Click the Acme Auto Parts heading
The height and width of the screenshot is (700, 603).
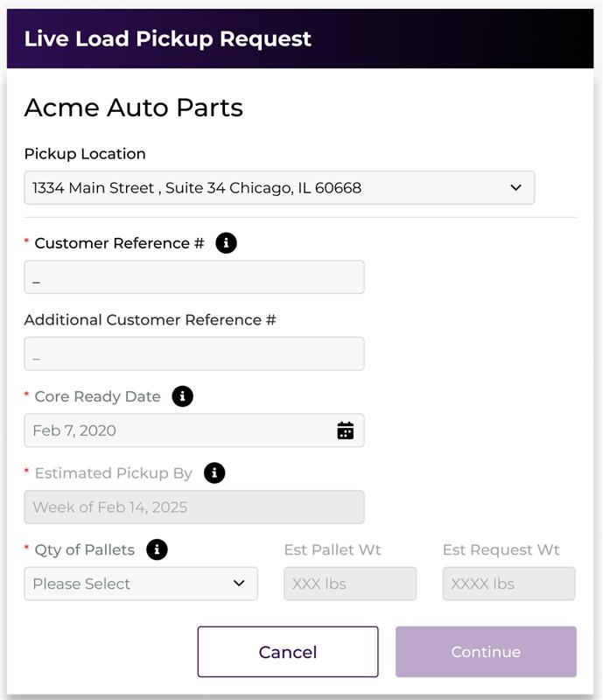coord(133,108)
